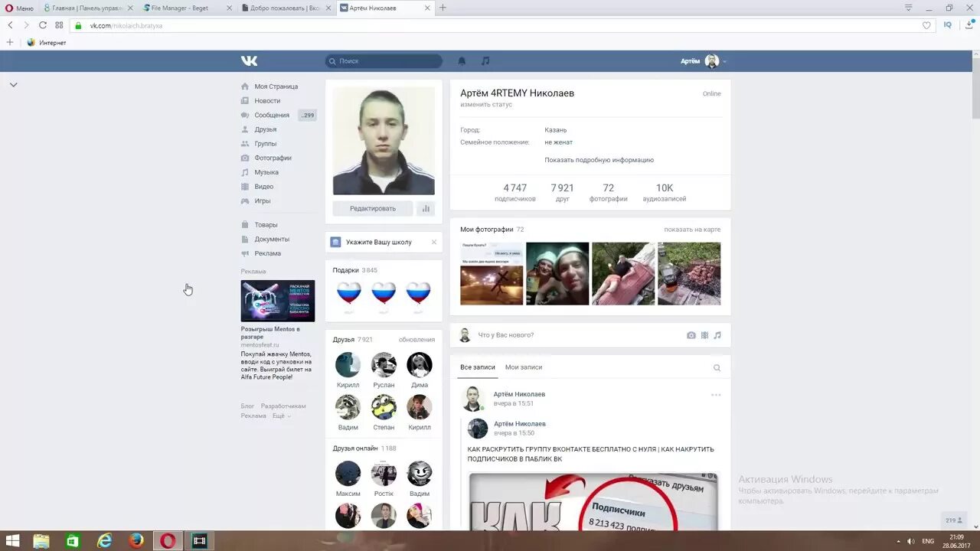Reload the page in Opera

click(x=43, y=25)
